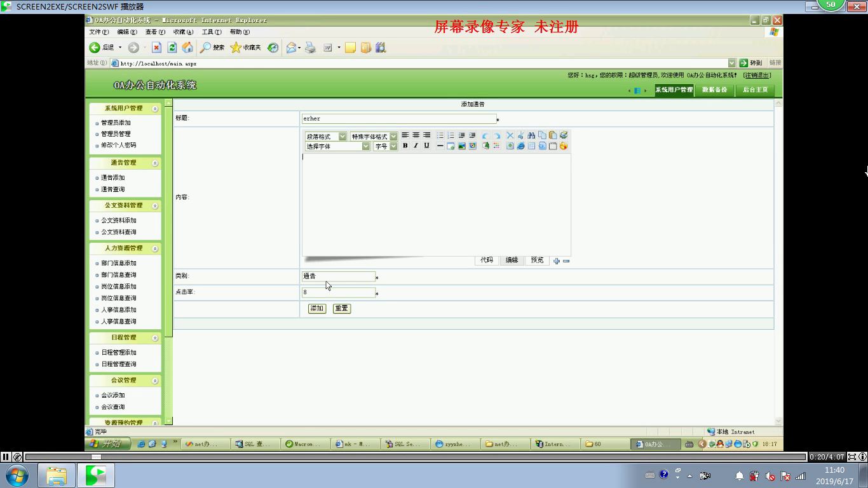Click the 转到 Go button
The width and height of the screenshot is (868, 488).
point(750,63)
